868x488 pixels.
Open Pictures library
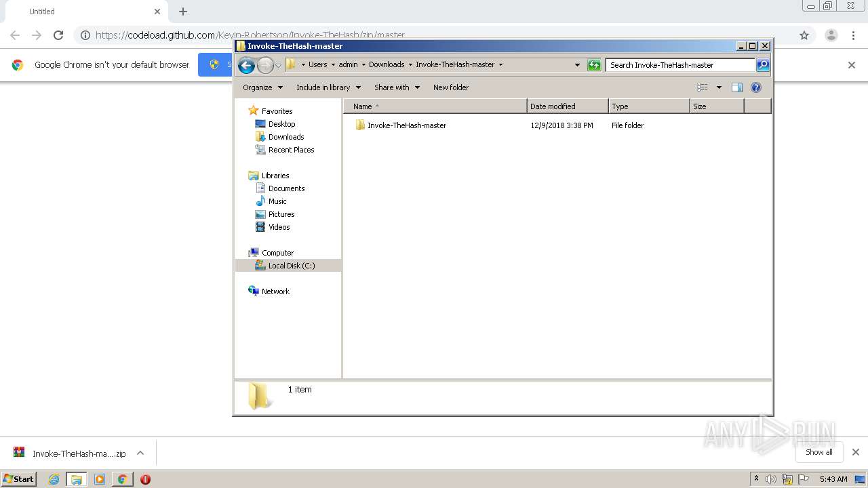coord(281,214)
